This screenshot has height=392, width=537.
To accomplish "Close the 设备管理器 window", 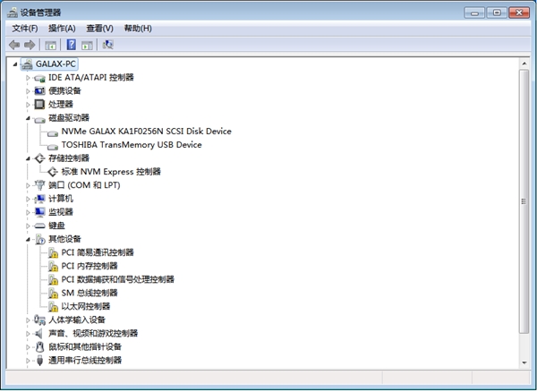I will pyautogui.click(x=519, y=13).
